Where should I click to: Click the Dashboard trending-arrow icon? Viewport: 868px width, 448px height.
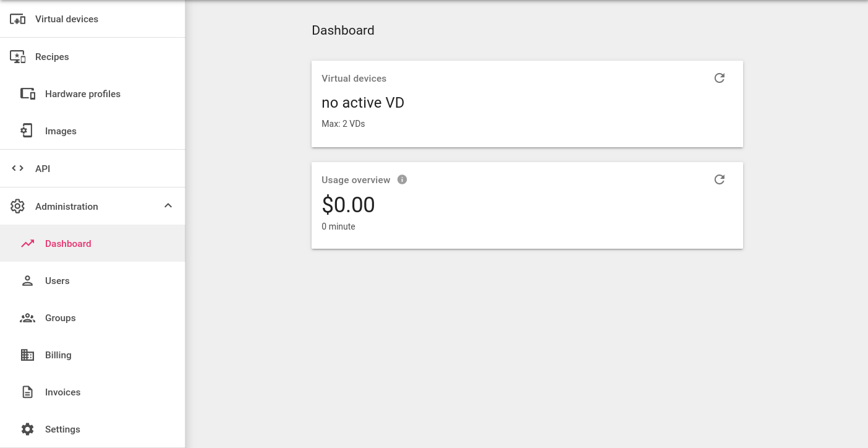(x=27, y=243)
